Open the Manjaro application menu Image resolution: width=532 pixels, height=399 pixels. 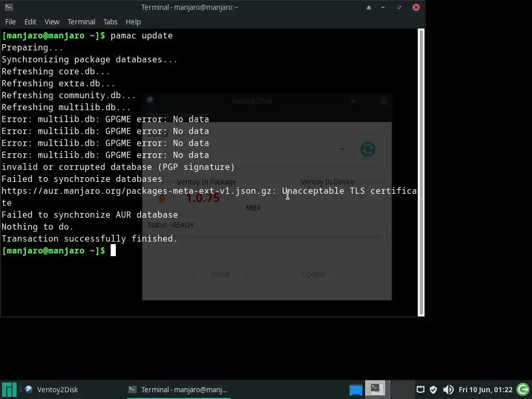point(9,390)
